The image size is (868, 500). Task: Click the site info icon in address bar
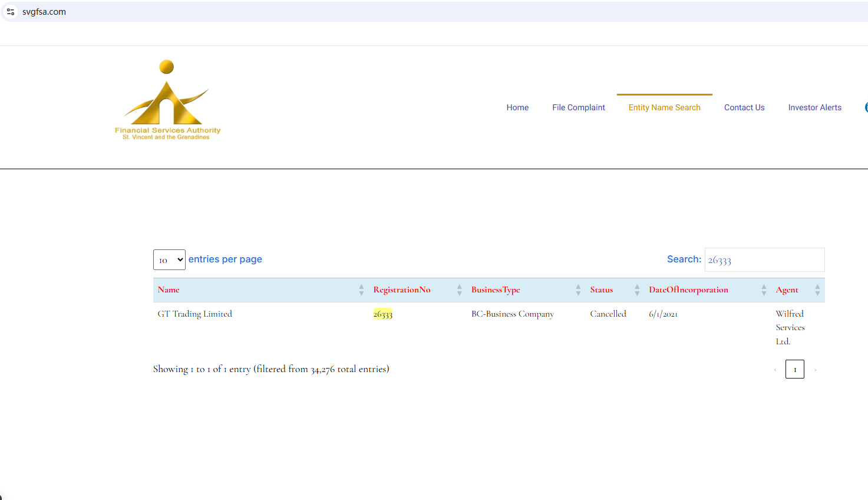tap(11, 12)
